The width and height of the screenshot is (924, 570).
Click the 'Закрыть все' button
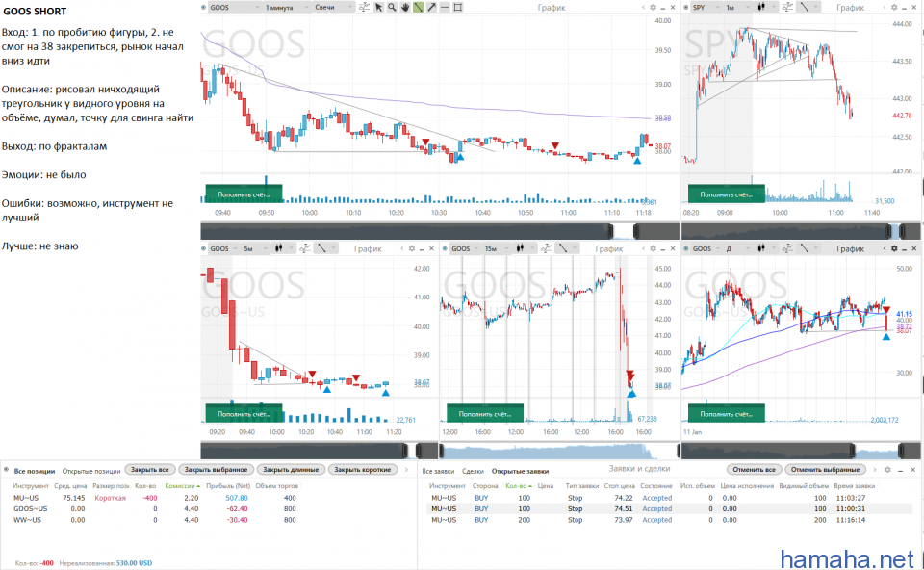point(150,470)
